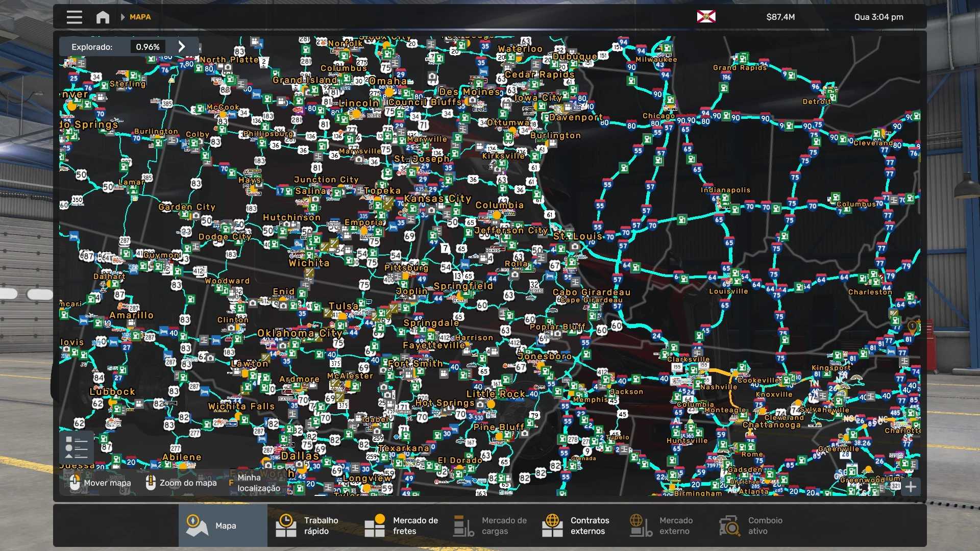Go to the home screen icon
This screenshot has height=551, width=980.
103,17
